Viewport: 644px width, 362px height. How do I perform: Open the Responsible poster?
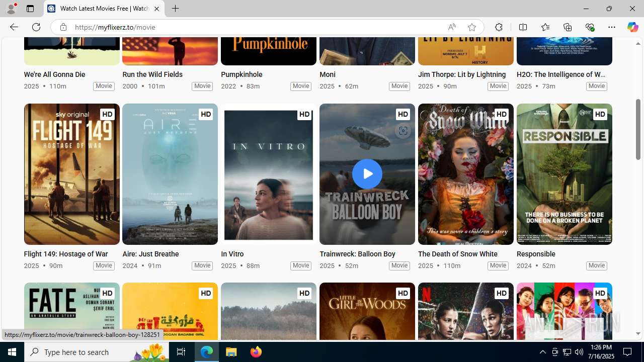click(565, 174)
